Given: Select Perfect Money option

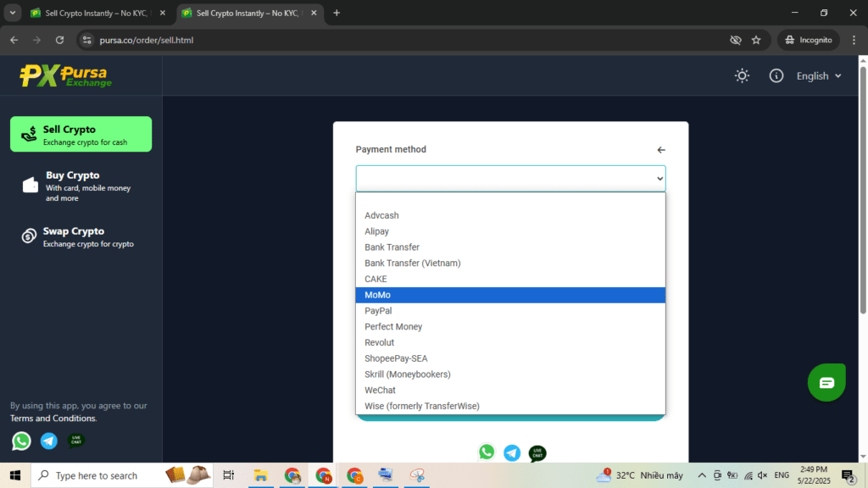Looking at the screenshot, I should click(x=510, y=326).
